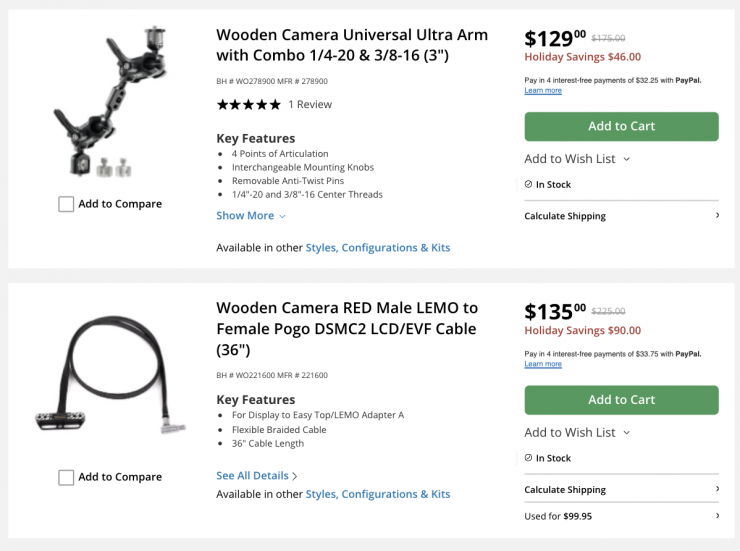Viewport: 740px width, 551px height.
Task: Open Calculate Shipping arrow for LEMO cable
Action: [717, 489]
